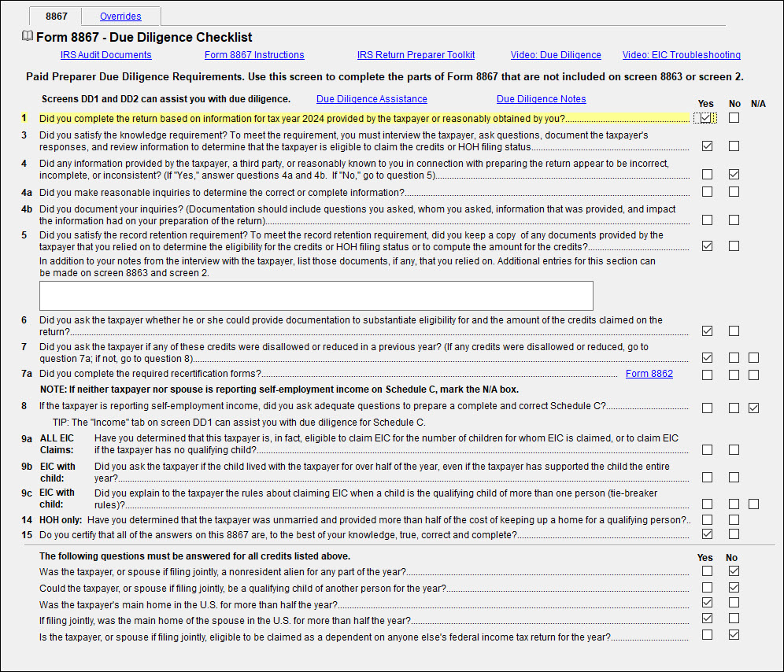Check Yes for question 8 Schedule C
The width and height of the screenshot is (784, 672).
(707, 408)
